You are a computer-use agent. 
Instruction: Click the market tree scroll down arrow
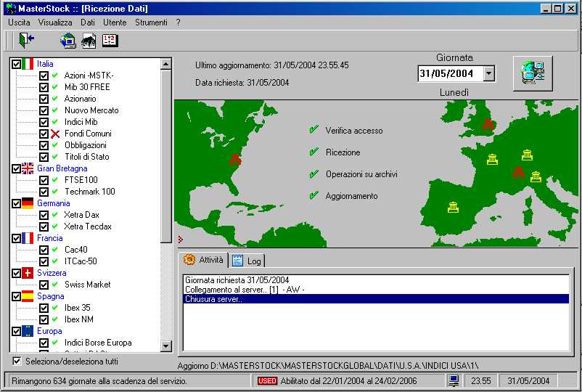165,346
